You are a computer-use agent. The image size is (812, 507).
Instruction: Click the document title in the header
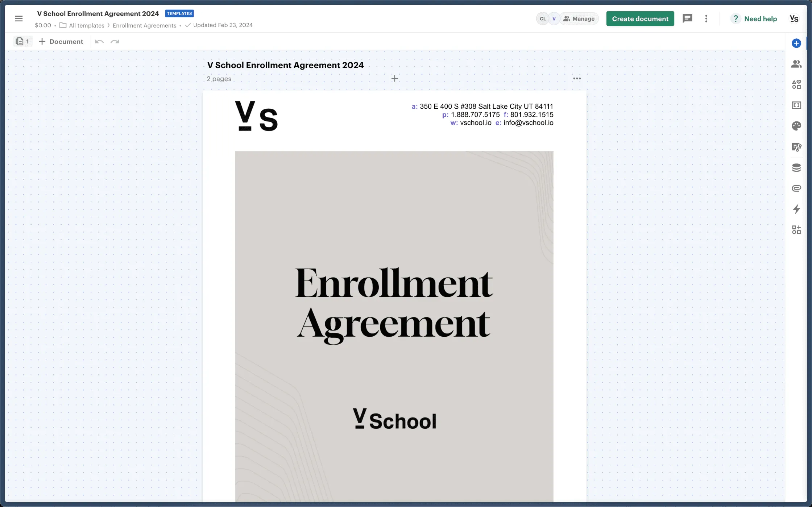click(x=98, y=13)
